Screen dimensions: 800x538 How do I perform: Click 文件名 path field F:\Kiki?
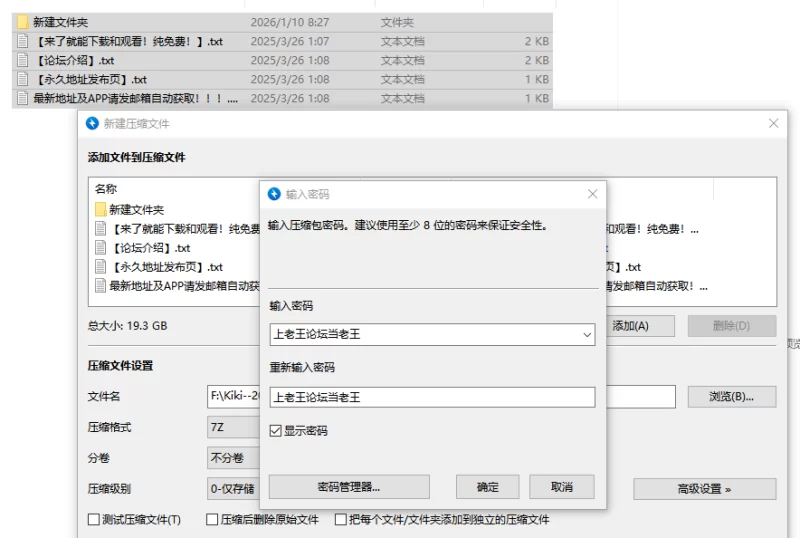(x=234, y=397)
